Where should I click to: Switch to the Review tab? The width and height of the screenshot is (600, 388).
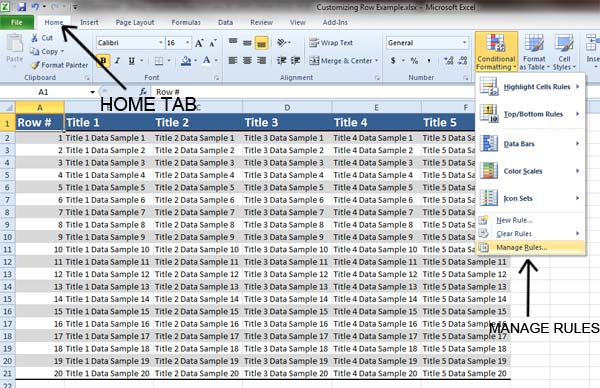(x=261, y=22)
